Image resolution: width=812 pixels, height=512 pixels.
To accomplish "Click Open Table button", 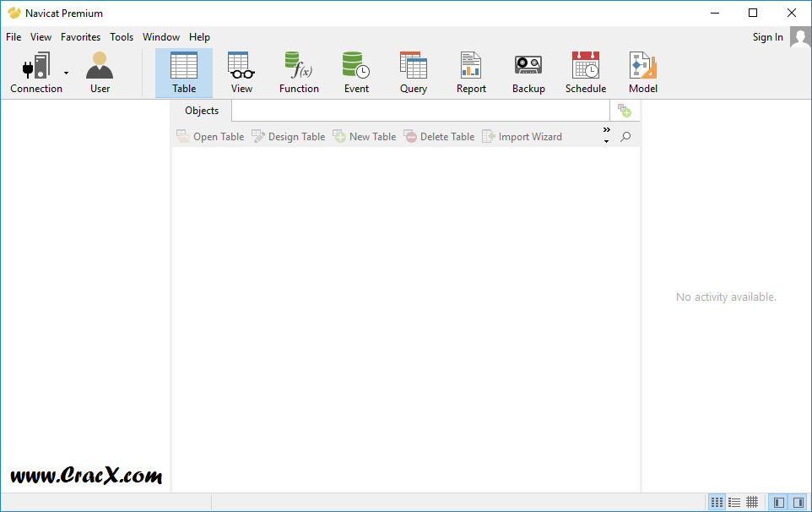I will point(210,136).
